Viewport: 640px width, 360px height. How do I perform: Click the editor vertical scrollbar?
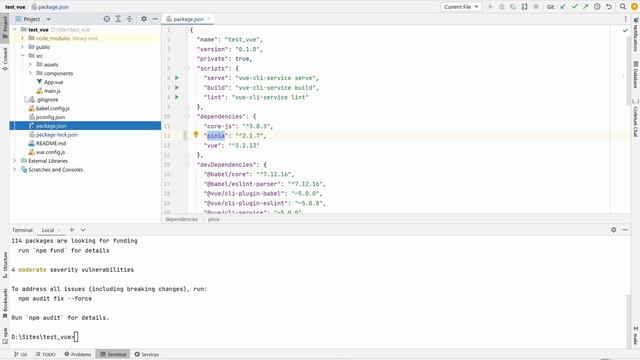[629, 71]
